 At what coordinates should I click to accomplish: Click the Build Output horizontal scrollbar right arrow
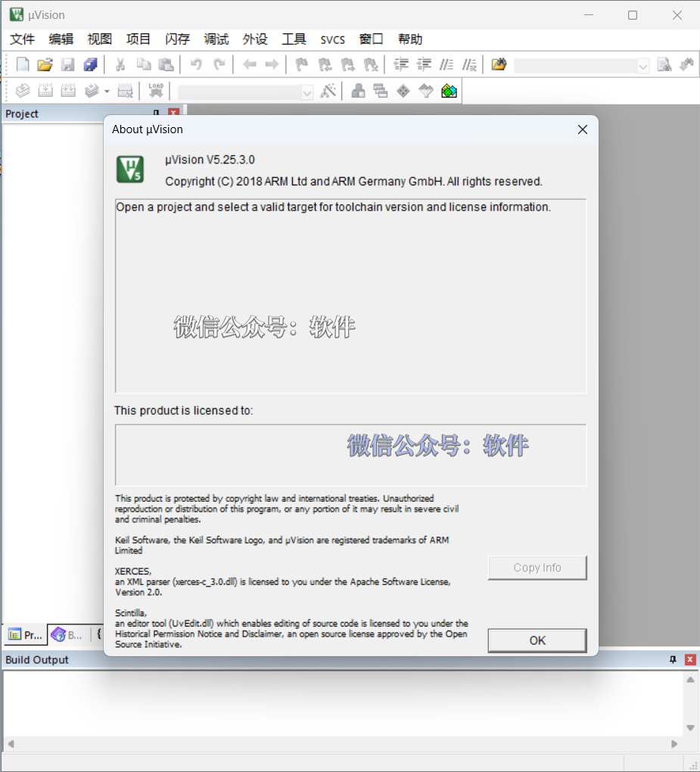click(x=674, y=743)
